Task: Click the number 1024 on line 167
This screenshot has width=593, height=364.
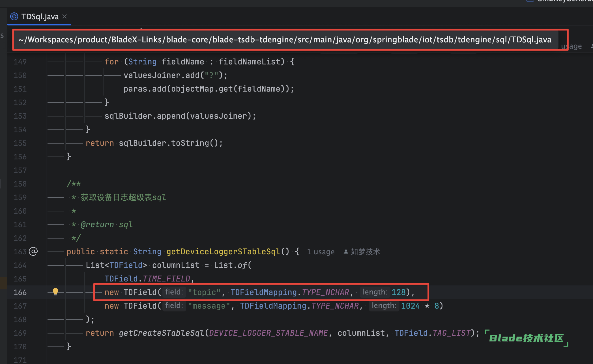Action: [410, 306]
